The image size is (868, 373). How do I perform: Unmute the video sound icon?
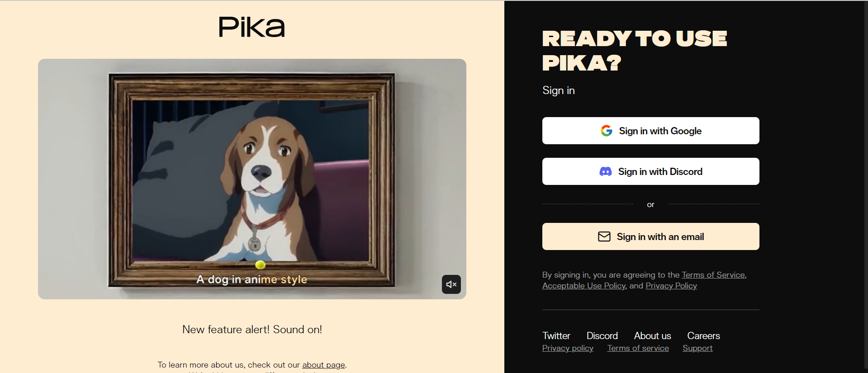[x=451, y=284]
